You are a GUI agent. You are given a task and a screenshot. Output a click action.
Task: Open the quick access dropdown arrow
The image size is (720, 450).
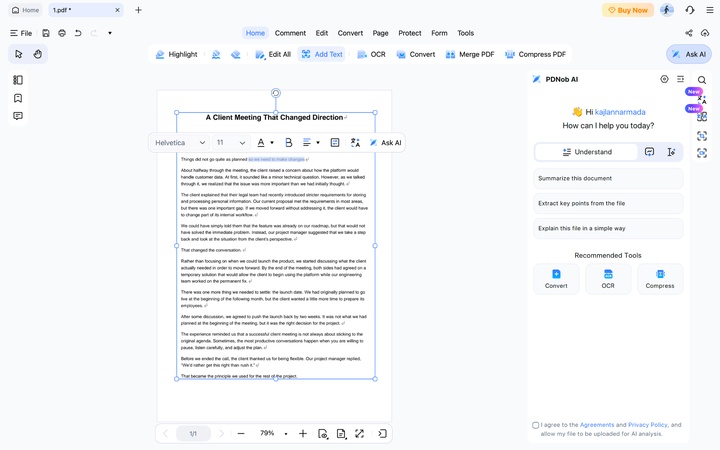(110, 33)
